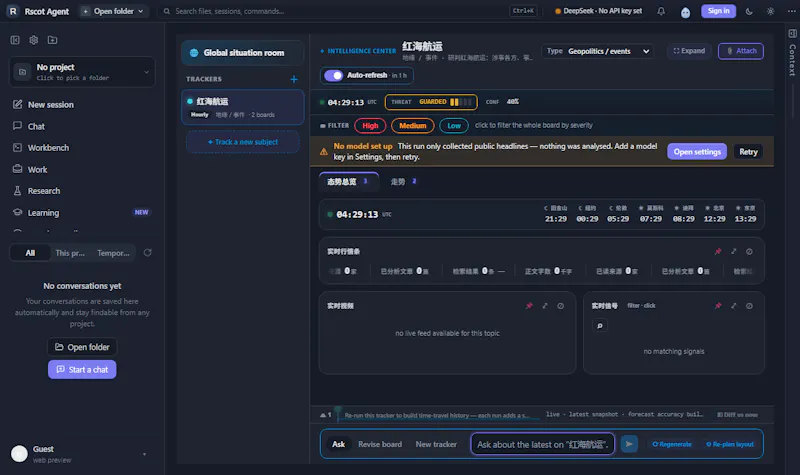Click the Attach button
Viewport: 800px width, 475px height.
(x=741, y=51)
